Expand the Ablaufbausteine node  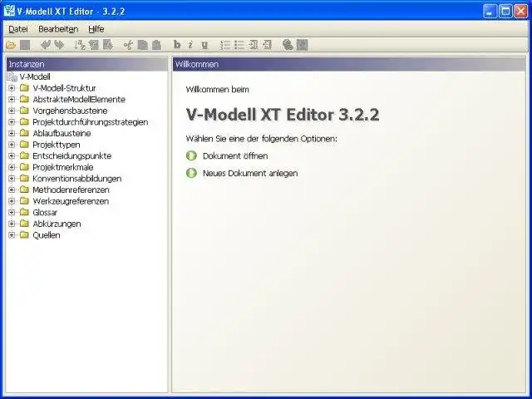12,133
